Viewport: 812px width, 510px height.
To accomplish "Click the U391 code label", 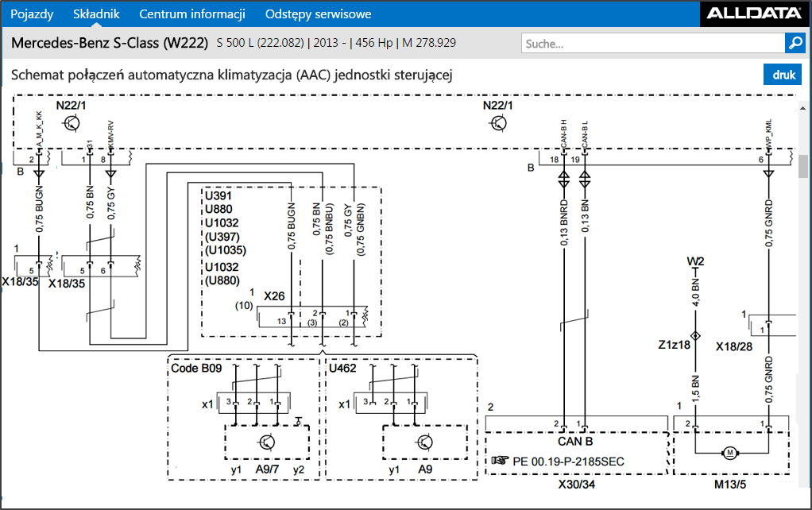I will tap(218, 195).
